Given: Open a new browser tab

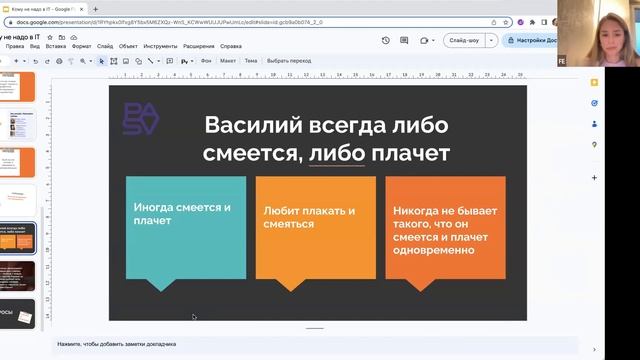Looking at the screenshot, I should pos(96,9).
